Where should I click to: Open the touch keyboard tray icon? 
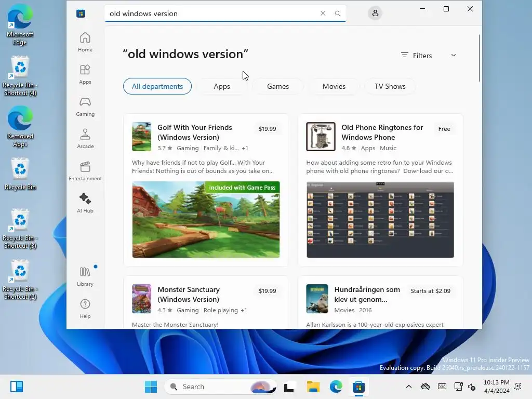tap(442, 387)
